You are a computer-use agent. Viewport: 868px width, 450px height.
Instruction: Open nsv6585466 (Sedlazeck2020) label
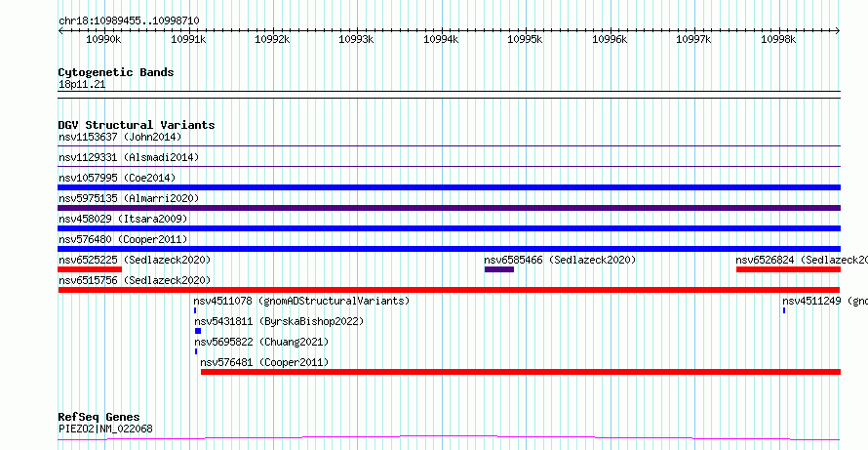click(560, 260)
